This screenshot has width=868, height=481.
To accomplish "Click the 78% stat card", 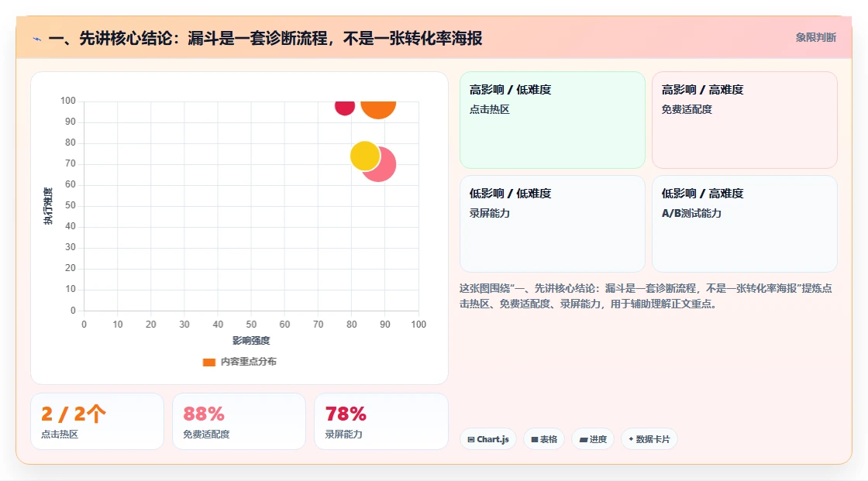I will (381, 421).
